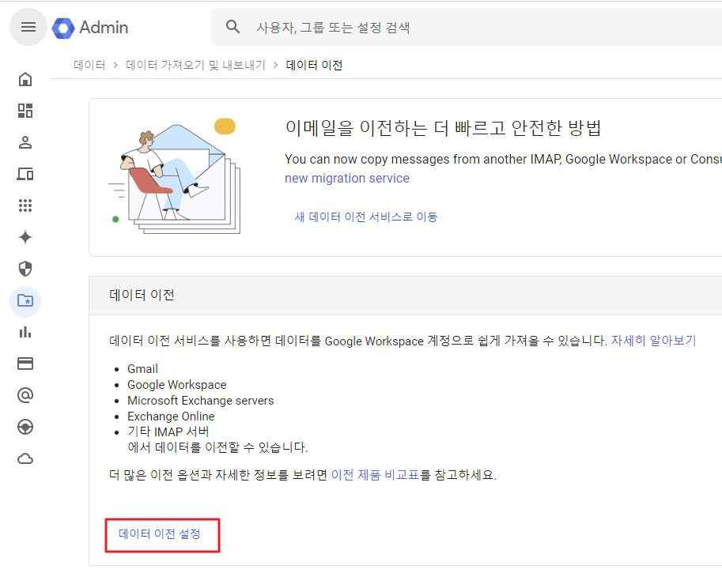Click the search magnifier icon

point(233,27)
